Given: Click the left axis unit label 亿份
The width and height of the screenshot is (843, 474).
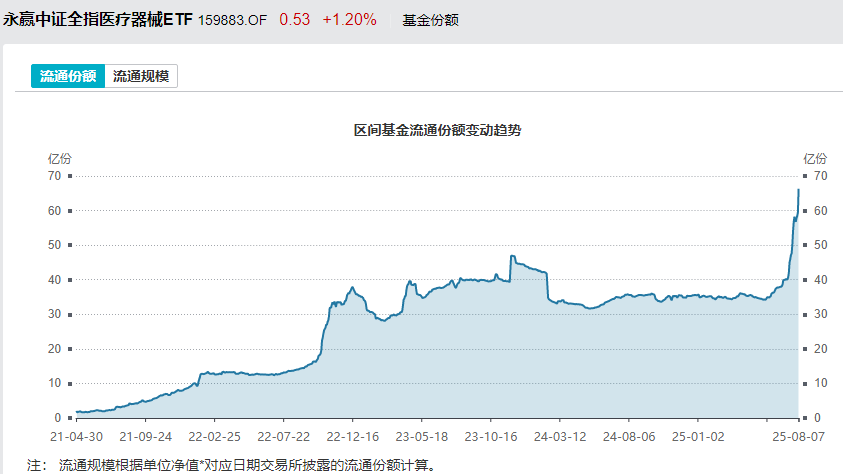Looking at the screenshot, I should 59,159.
